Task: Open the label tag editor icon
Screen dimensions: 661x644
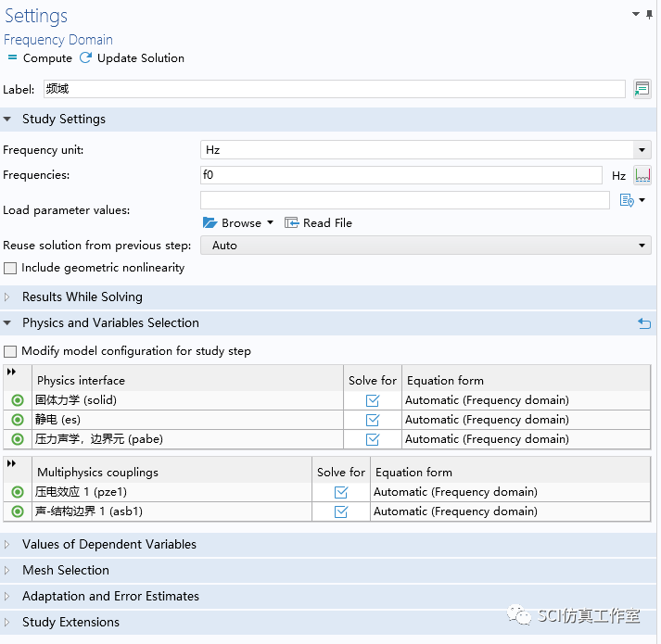Action: click(642, 89)
